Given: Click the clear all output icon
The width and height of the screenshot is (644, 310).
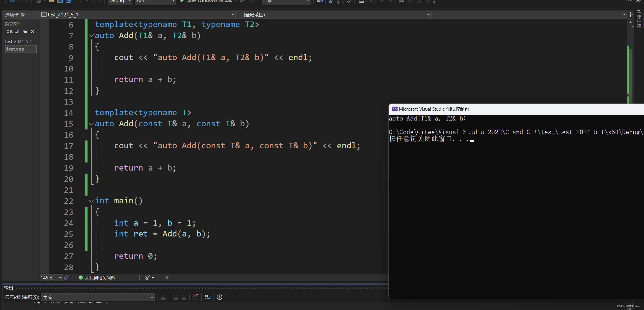Looking at the screenshot, I should pyautogui.click(x=196, y=297).
